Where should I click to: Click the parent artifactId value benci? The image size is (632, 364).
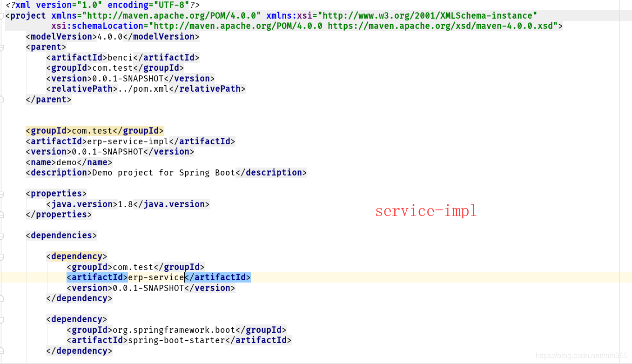120,58
